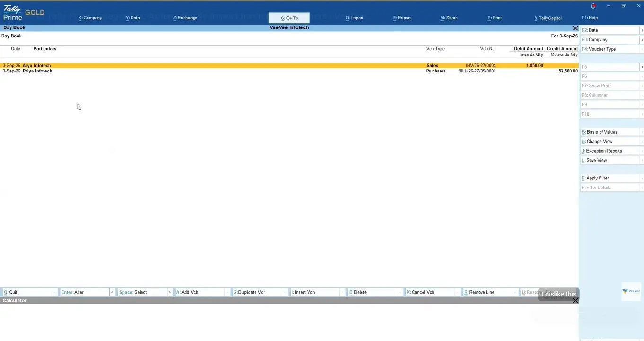Select the Priya Infotech purchase entry
The image size is (644, 341).
click(289, 71)
